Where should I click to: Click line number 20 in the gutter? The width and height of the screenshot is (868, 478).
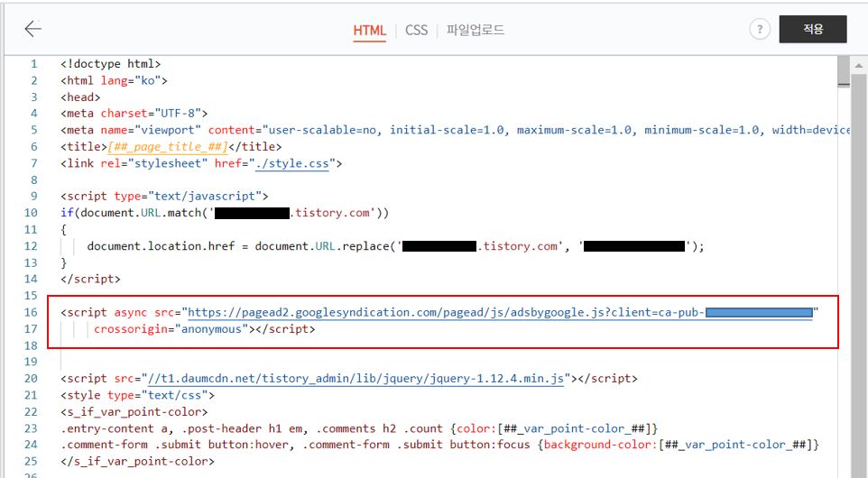coord(31,379)
